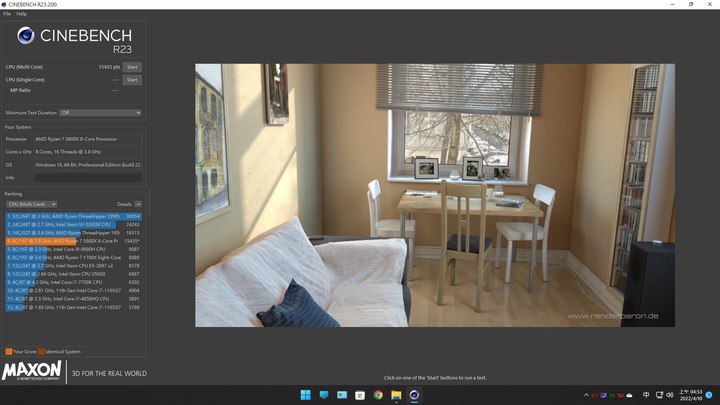Click the orange Your Score color swatch

click(9, 351)
